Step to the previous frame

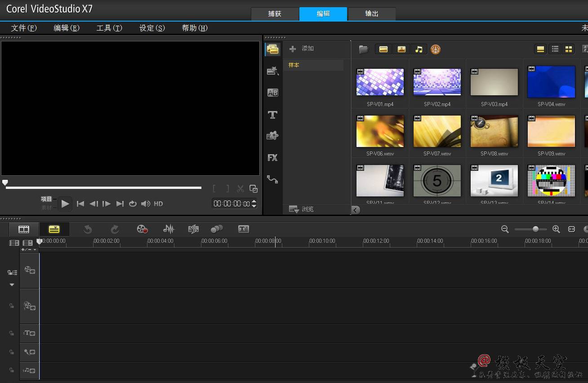tap(94, 204)
